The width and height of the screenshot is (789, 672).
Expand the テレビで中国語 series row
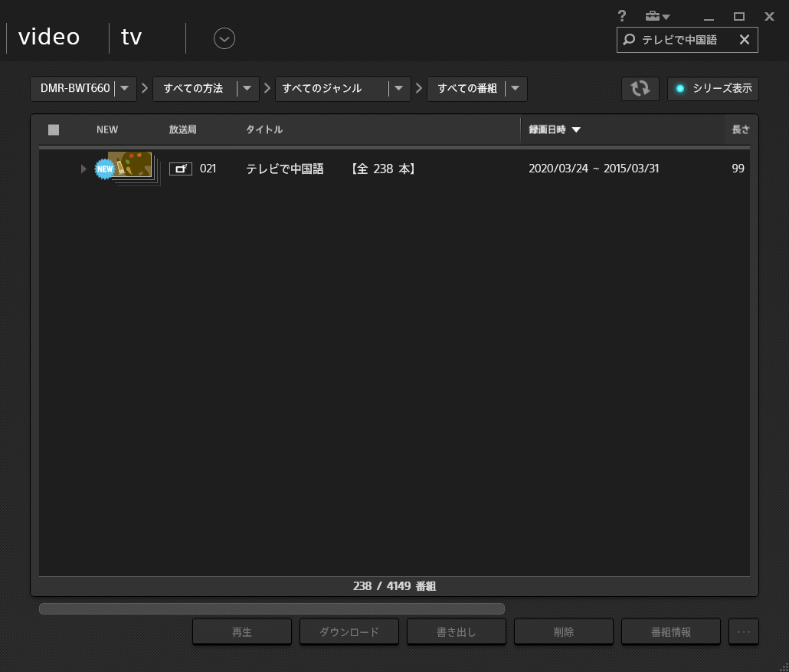pyautogui.click(x=83, y=169)
